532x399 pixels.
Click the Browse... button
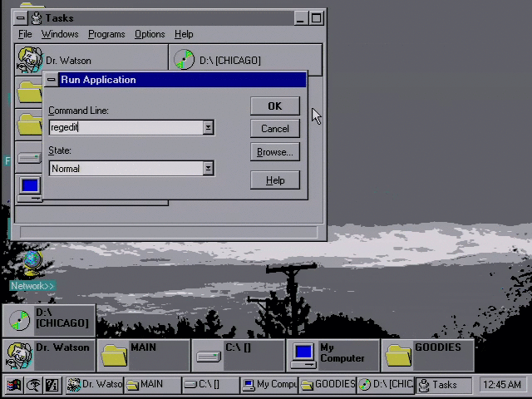tap(275, 152)
